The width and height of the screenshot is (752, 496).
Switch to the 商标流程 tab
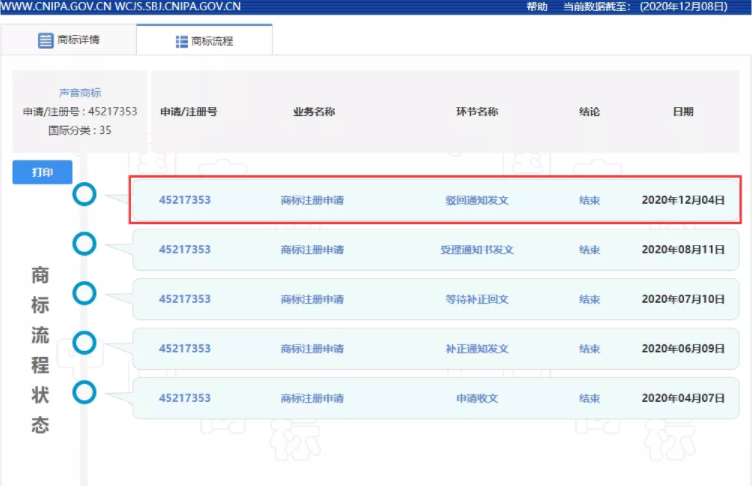tap(204, 41)
